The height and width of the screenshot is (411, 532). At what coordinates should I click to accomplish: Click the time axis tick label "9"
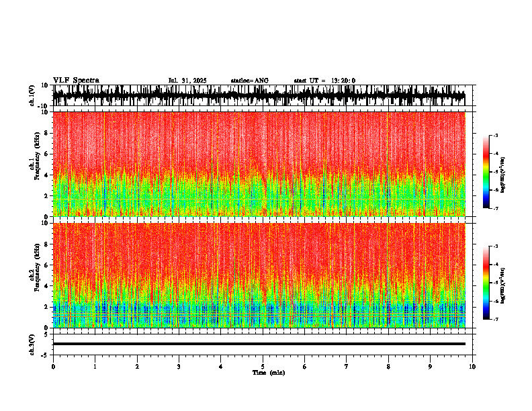coord(430,367)
